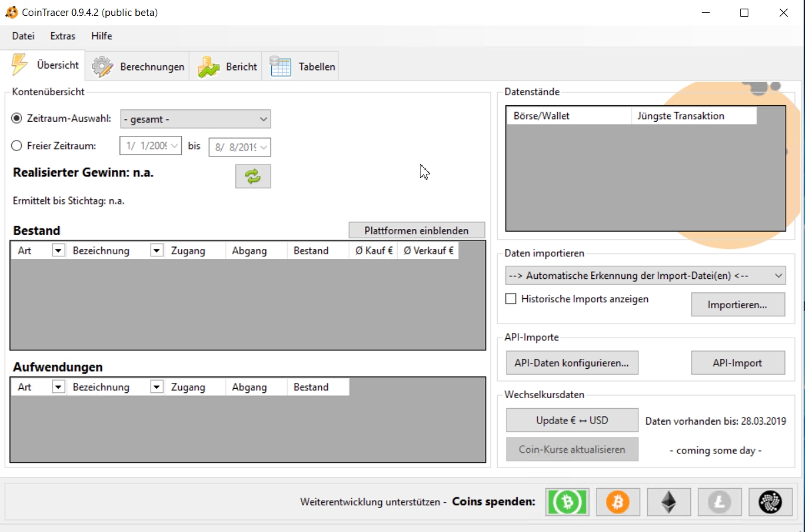Open Bezeichnung filter dropdown in Bestand table
This screenshot has height=532, width=805.
click(x=157, y=250)
